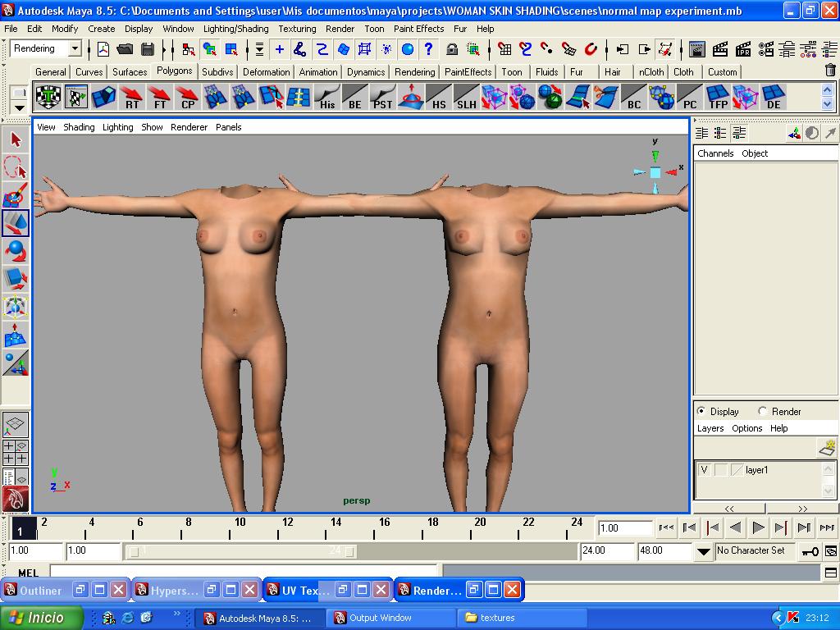Toggle the magnet make live icon
The width and height of the screenshot is (840, 630).
point(591,49)
